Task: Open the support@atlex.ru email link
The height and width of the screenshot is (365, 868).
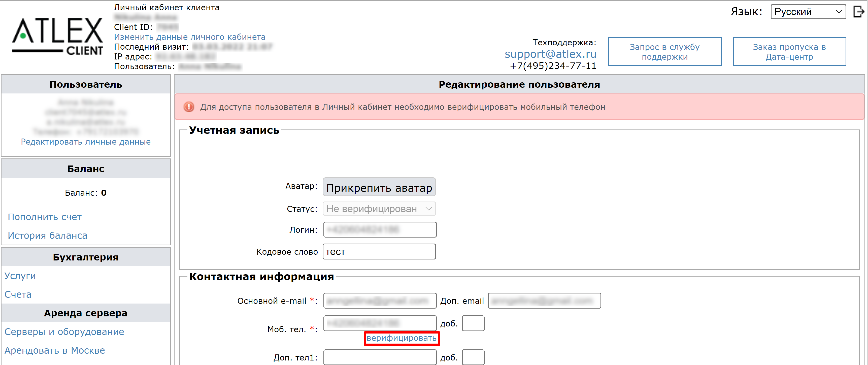Action: tap(550, 54)
